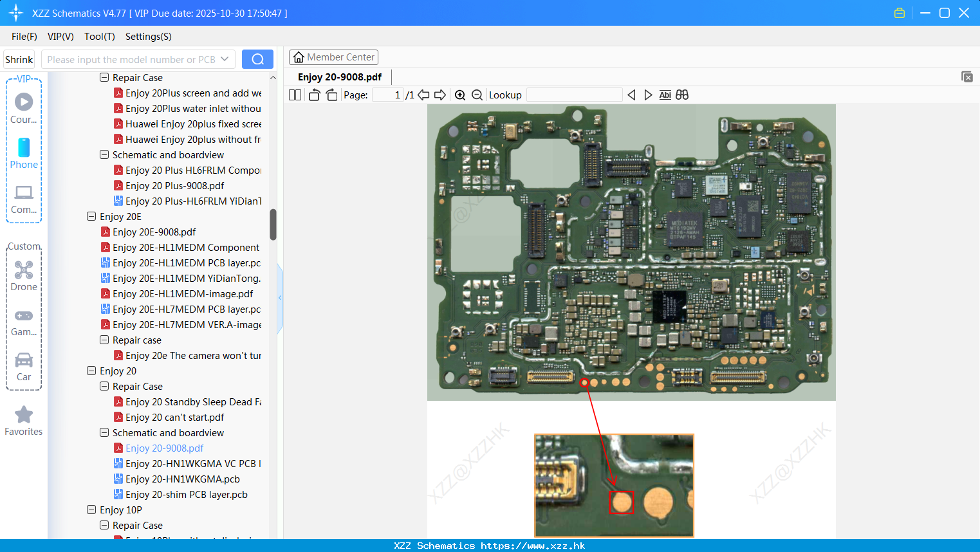Click the blue search button

(x=257, y=59)
